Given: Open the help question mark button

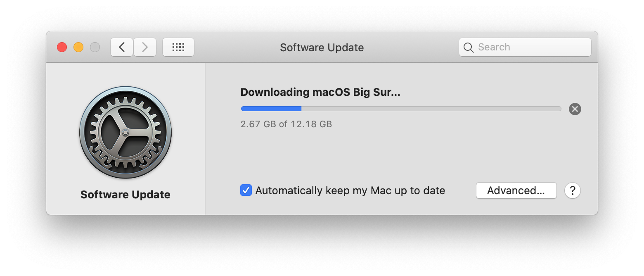Looking at the screenshot, I should 573,190.
